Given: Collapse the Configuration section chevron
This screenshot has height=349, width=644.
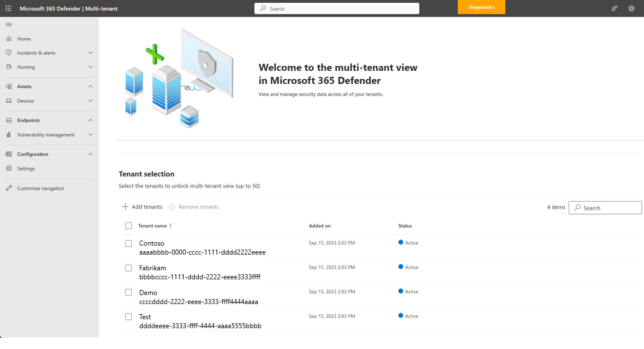Looking at the screenshot, I should point(90,154).
